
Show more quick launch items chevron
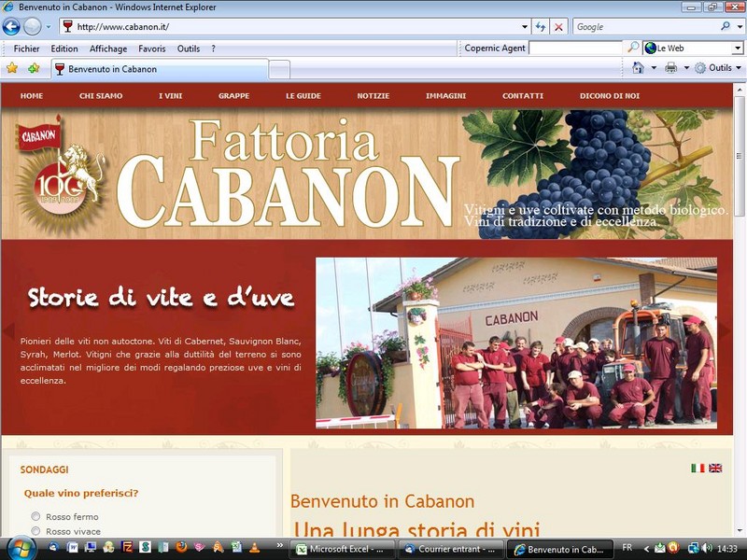(279, 545)
